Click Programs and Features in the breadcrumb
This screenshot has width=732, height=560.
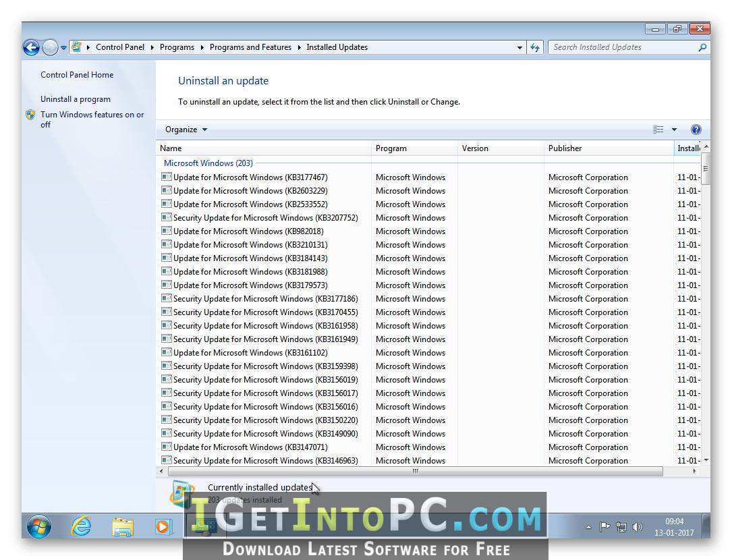click(250, 47)
